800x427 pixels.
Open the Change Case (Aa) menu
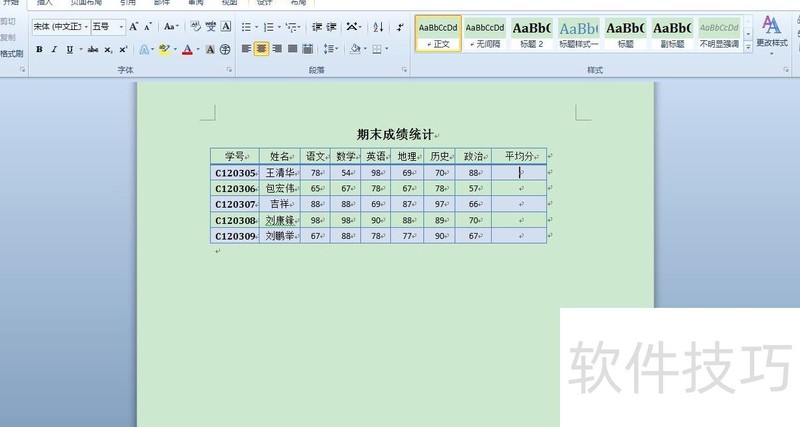(x=170, y=27)
